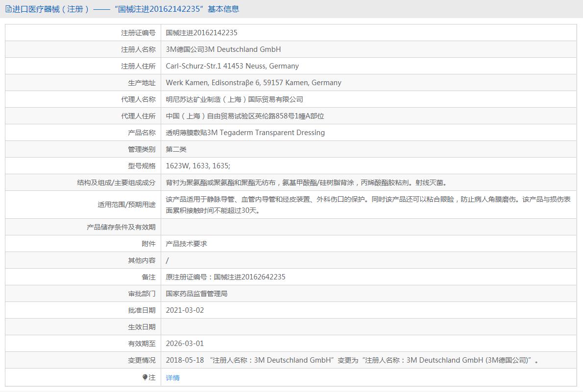Image resolution: width=583 pixels, height=392 pixels.
Task: Click the 代理人住所 row label
Action: coord(138,116)
